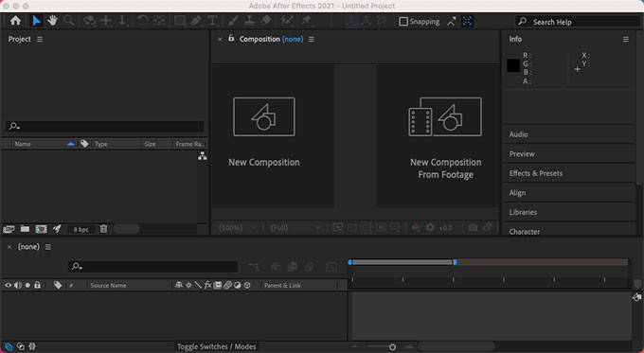Create a new folder in Project panel

click(x=25, y=229)
